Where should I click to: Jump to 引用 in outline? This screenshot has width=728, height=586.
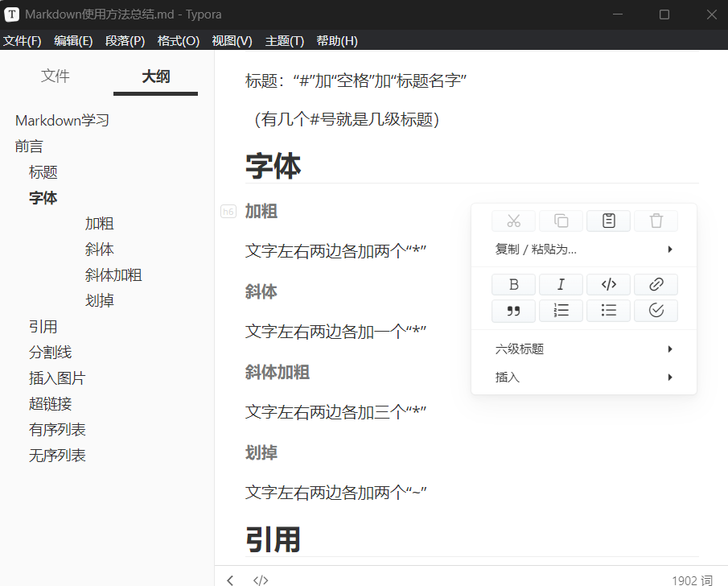click(x=43, y=327)
